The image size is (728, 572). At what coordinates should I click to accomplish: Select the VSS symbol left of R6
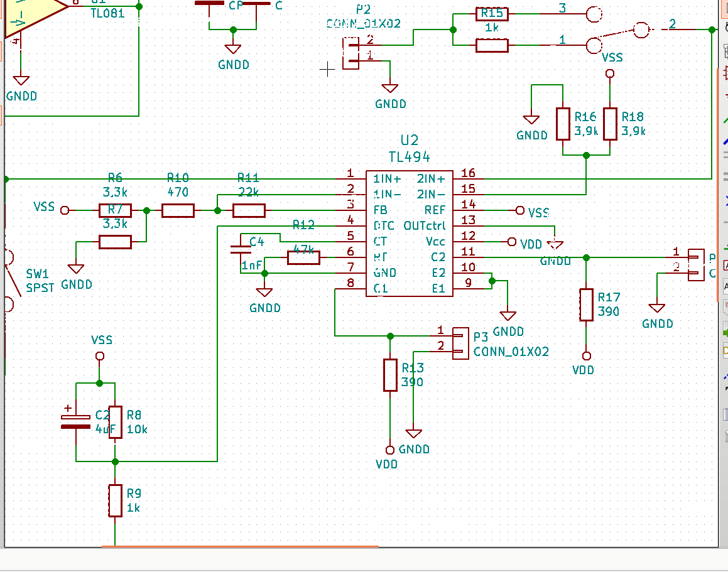point(65,211)
